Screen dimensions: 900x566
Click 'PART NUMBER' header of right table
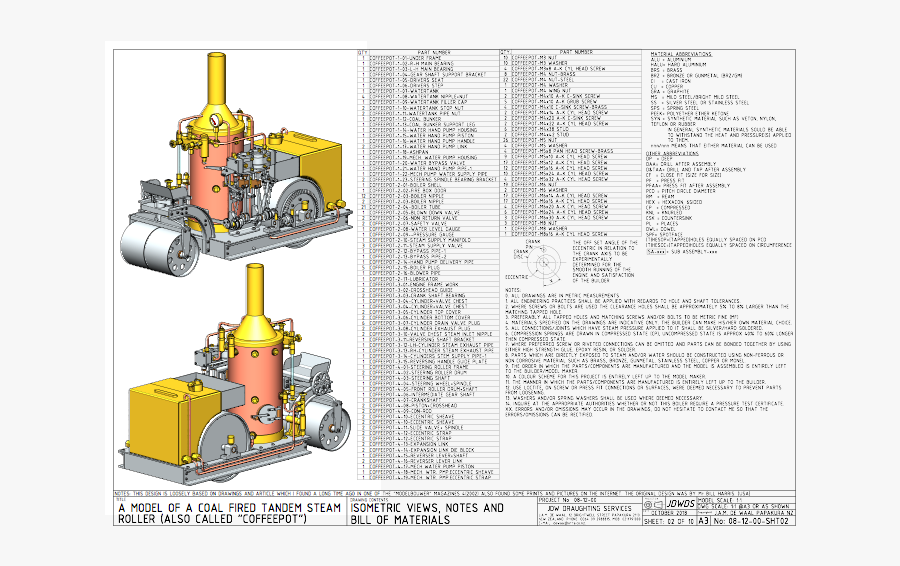576,52
